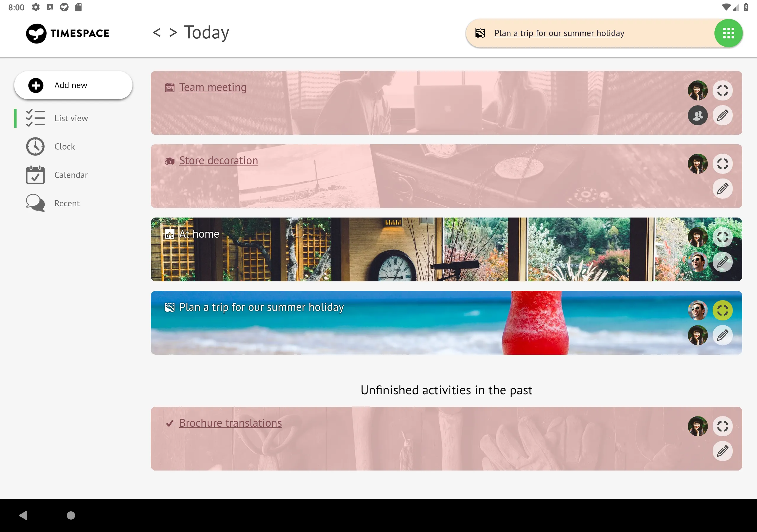757x532 pixels.
Task: Navigate to previous day with < arrow
Action: click(157, 33)
